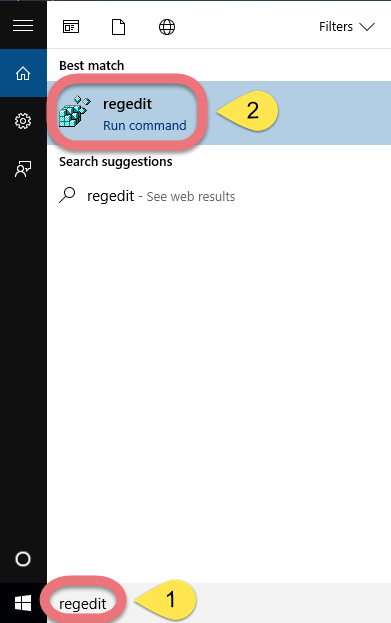Expand the hamburger menu in the sidebar
Screen dimensions: 391x623
(23, 26)
